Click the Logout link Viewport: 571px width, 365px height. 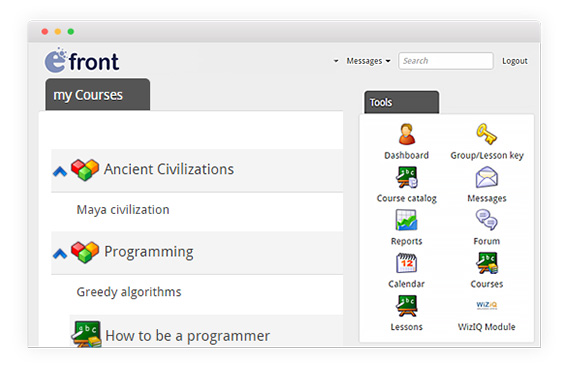coord(515,61)
